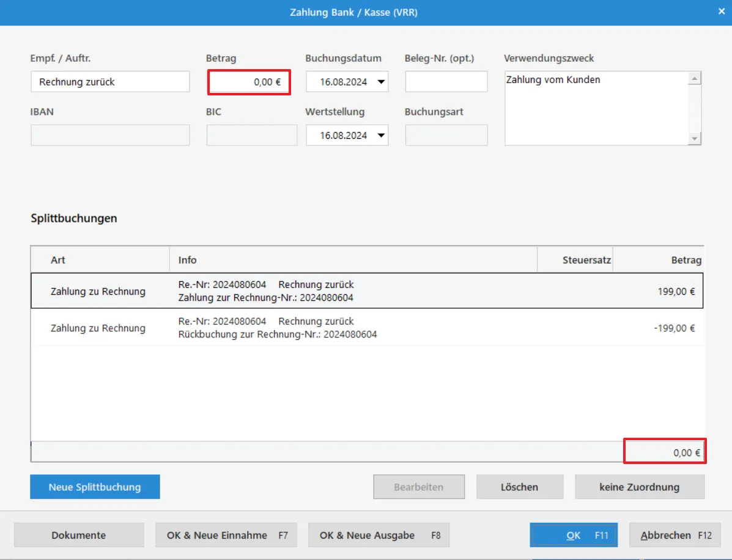This screenshot has height=560, width=732.
Task: Cancel with the Abbrechen button
Action: click(675, 535)
